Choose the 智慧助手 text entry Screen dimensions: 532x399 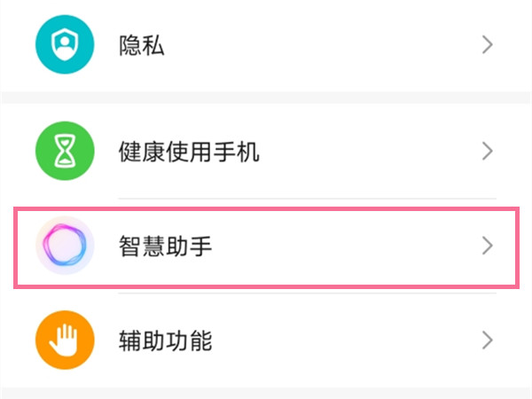tap(166, 246)
